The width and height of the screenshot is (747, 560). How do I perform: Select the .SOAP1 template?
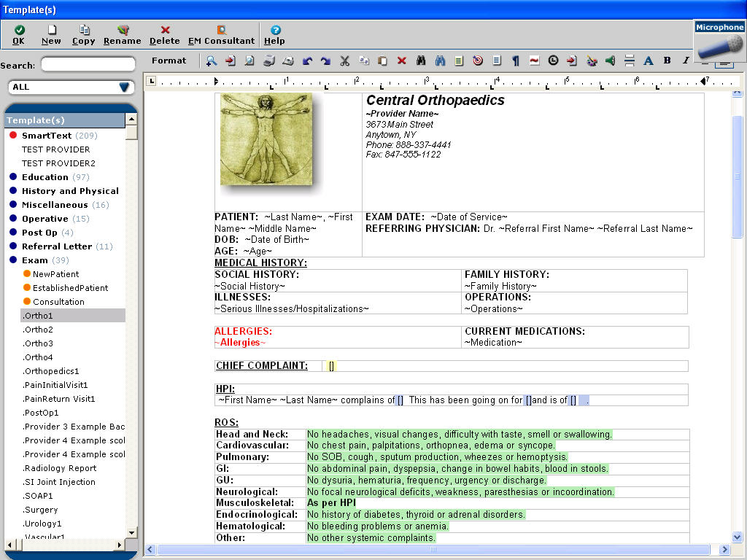38,496
